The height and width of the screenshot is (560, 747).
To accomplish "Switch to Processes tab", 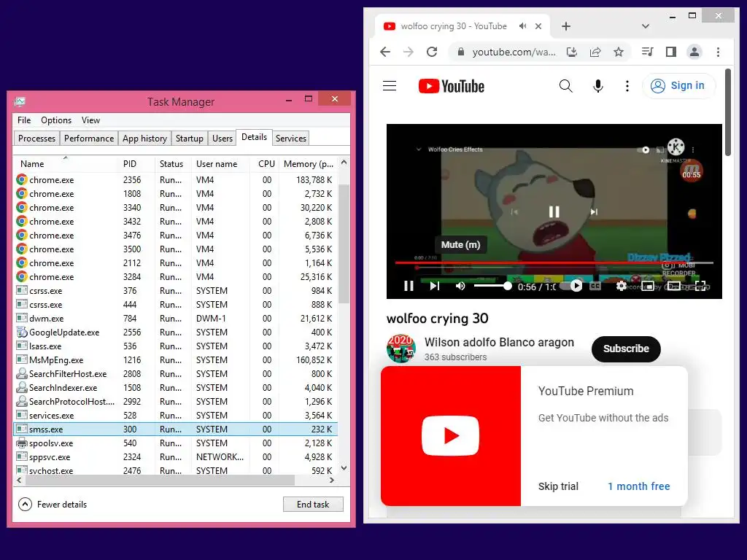I will tap(36, 138).
